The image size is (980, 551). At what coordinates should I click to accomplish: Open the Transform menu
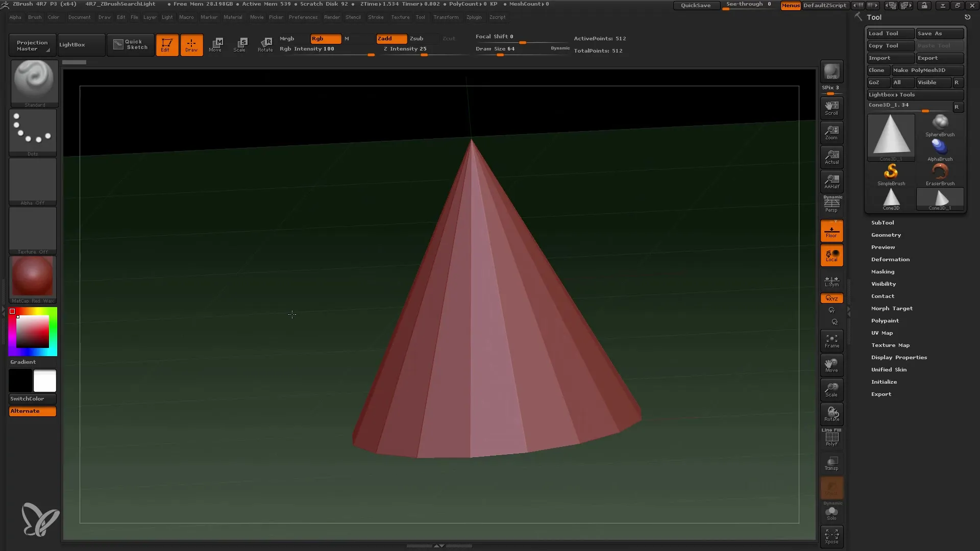point(446,17)
